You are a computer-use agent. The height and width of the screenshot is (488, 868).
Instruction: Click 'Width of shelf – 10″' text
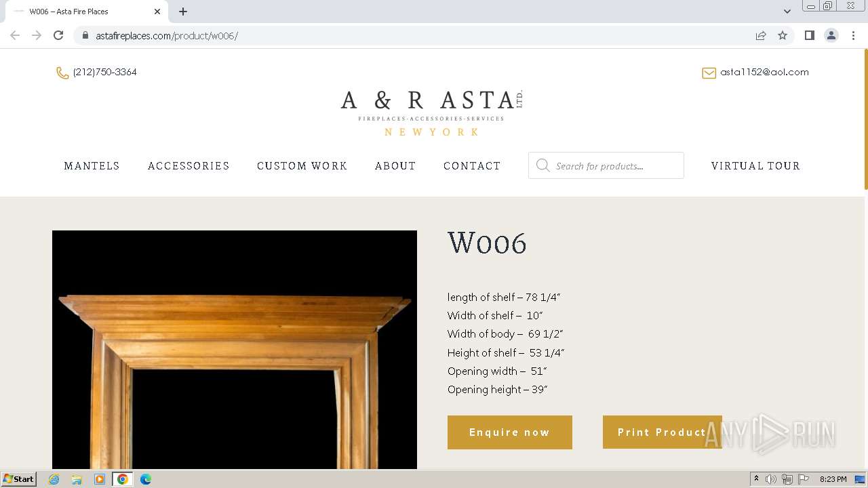pyautogui.click(x=495, y=316)
